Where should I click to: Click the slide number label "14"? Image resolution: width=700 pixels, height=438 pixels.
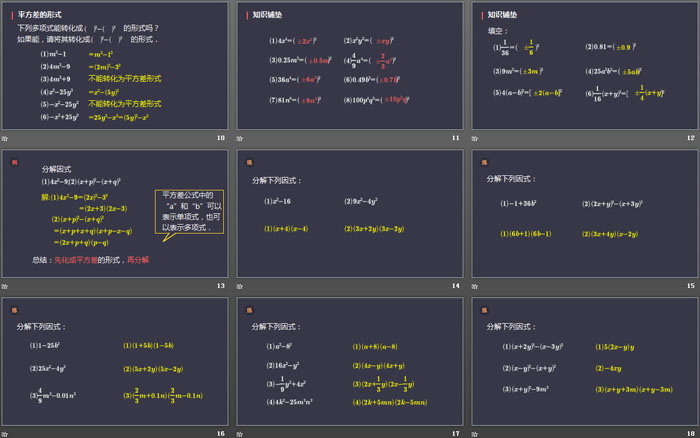pos(455,286)
